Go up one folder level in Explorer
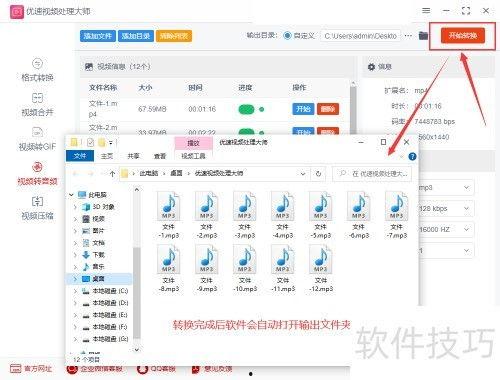500x380 pixels. pyautogui.click(x=112, y=174)
